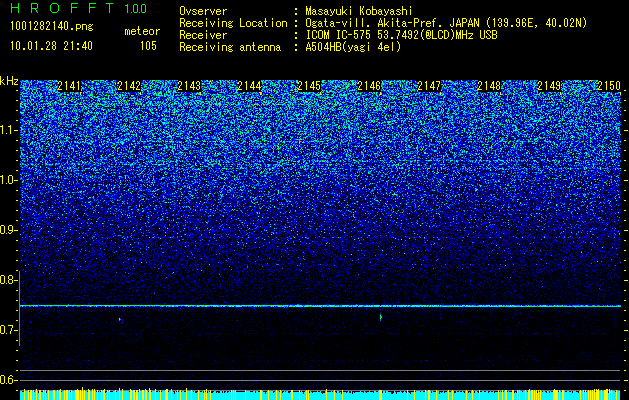Image resolution: width=629 pixels, height=400 pixels.
Task: Click observer name Masayuki Kobayashi
Action: pyautogui.click(x=359, y=11)
